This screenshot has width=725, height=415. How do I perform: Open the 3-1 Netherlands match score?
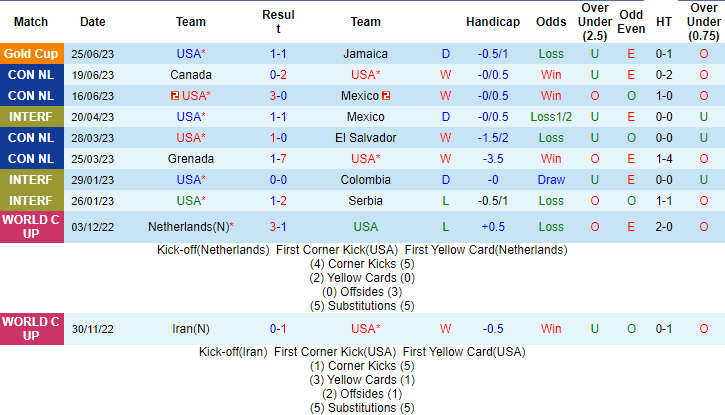[x=278, y=227]
